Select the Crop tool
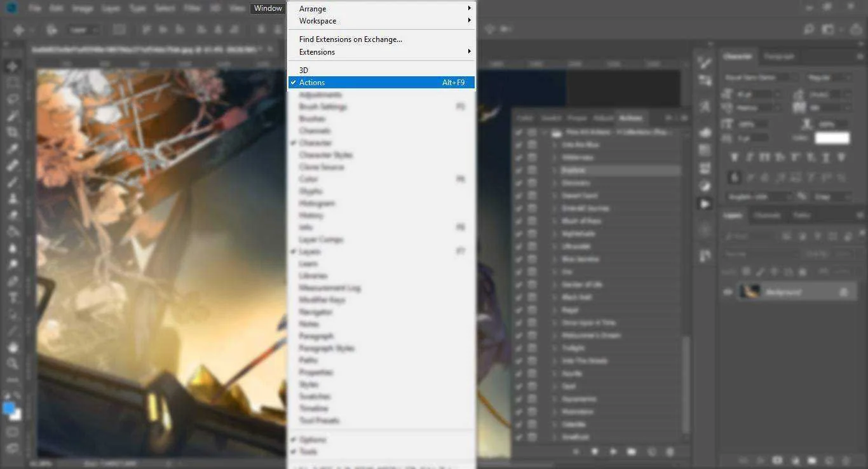 click(x=12, y=132)
